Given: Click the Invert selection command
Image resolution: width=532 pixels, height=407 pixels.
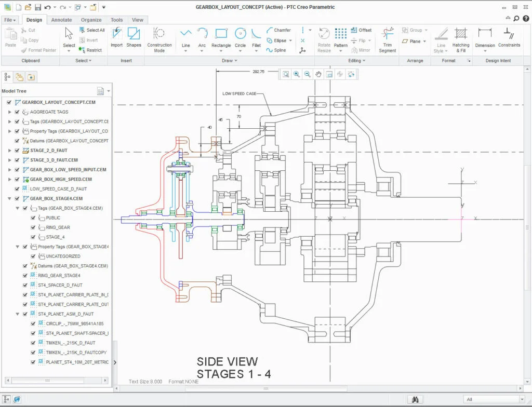Looking at the screenshot, I should click(90, 39).
